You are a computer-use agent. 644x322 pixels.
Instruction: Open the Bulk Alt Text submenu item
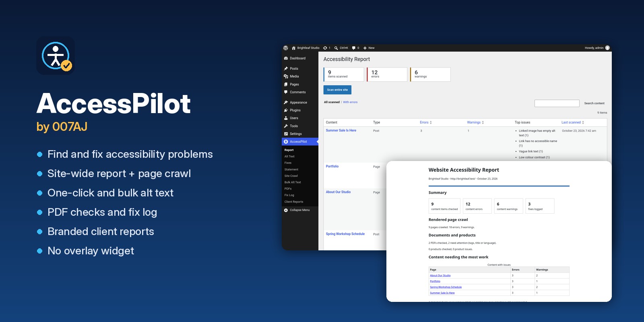click(293, 182)
